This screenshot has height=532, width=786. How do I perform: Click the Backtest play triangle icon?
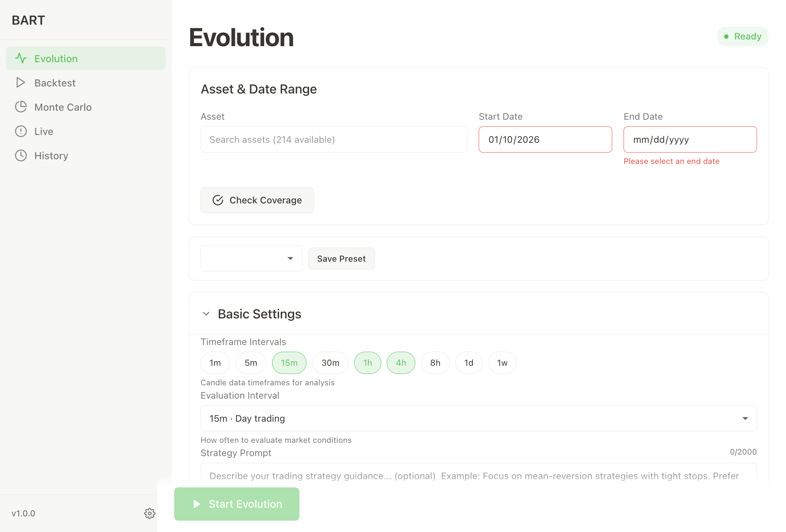point(21,83)
